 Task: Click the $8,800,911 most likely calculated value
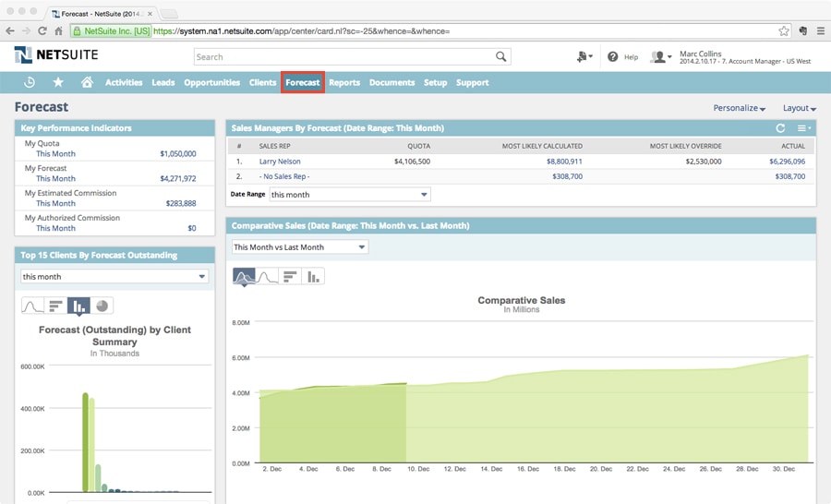(564, 162)
